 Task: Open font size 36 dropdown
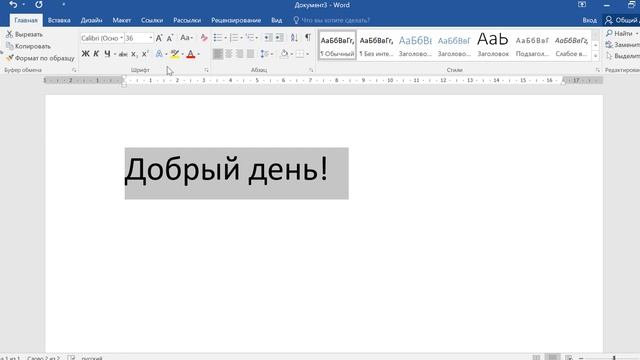point(151,38)
